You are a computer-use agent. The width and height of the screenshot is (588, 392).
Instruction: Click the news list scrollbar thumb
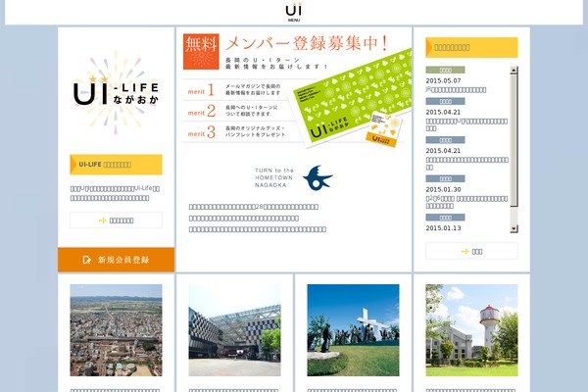(x=514, y=140)
